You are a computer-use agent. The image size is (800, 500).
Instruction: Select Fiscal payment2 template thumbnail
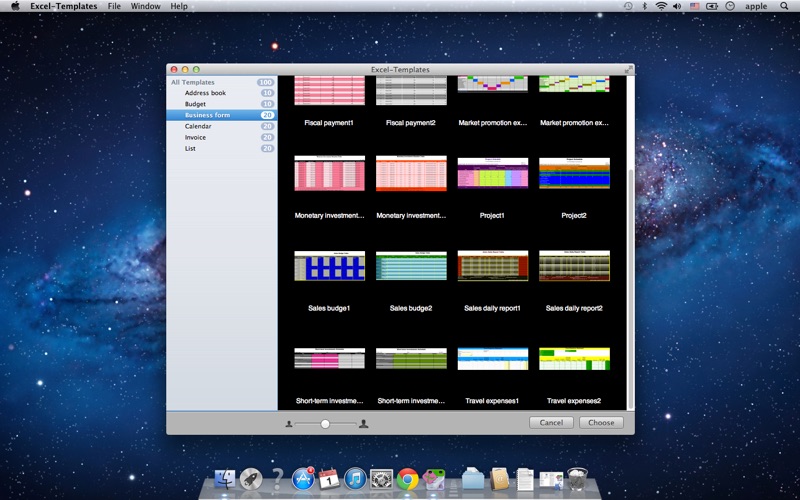tap(411, 90)
